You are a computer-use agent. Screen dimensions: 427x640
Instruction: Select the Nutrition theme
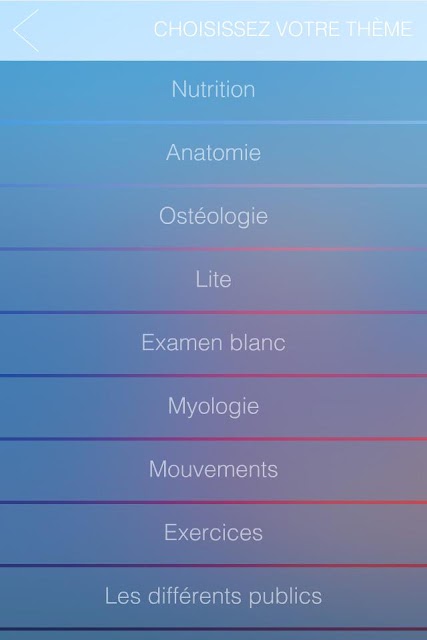[x=214, y=91]
